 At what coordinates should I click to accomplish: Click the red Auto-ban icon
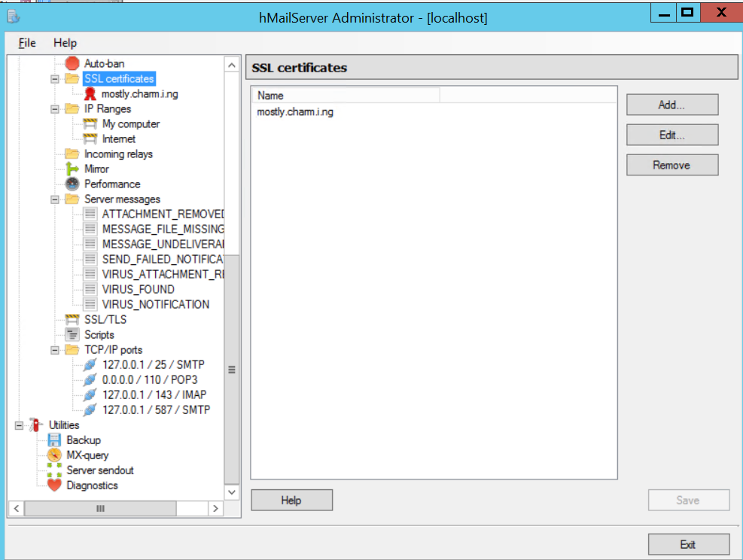coord(72,63)
